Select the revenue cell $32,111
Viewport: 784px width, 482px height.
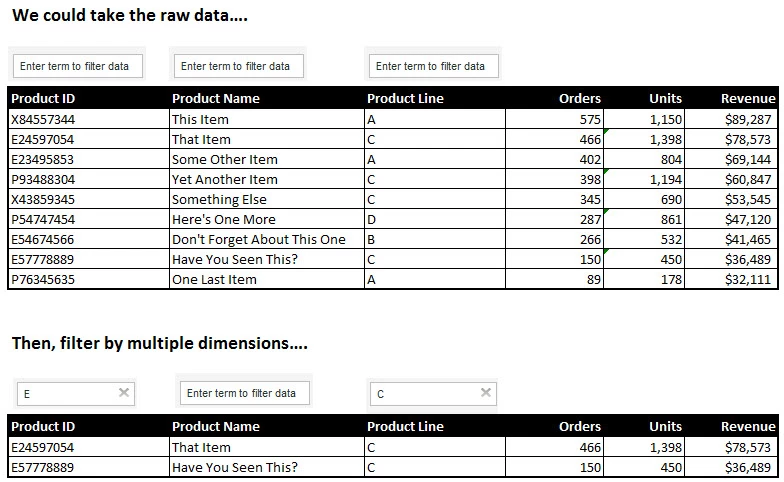click(x=731, y=280)
